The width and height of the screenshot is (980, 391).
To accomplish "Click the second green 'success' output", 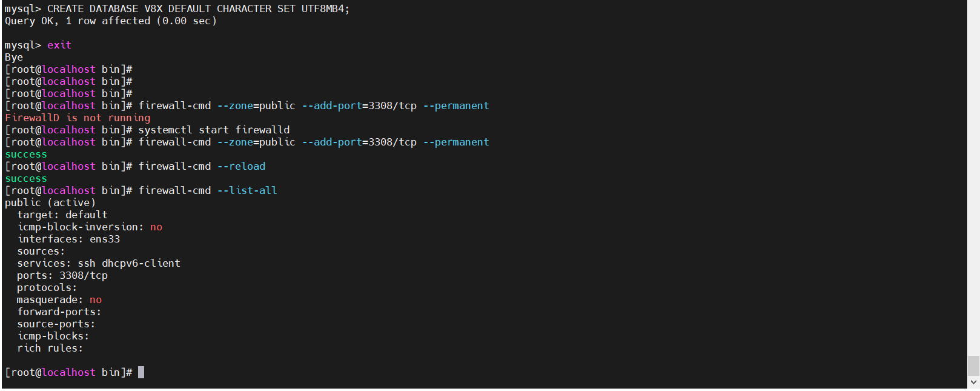I will coord(26,178).
